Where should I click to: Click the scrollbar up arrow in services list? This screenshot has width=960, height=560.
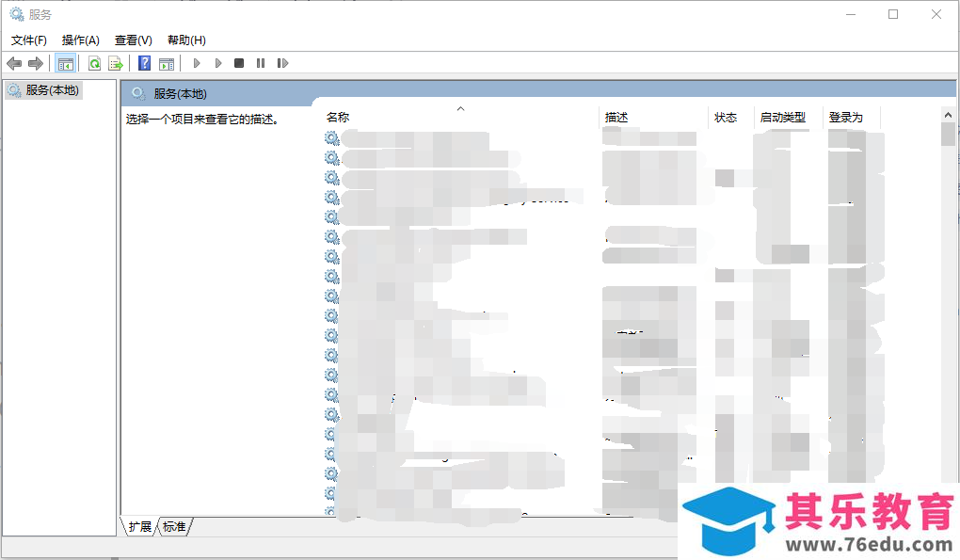click(948, 115)
